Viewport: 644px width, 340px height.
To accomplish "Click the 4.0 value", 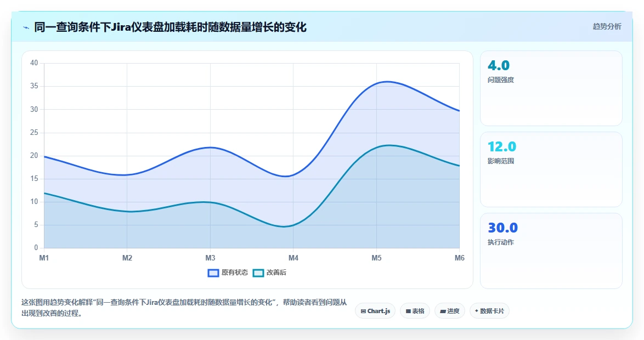I will point(499,65).
